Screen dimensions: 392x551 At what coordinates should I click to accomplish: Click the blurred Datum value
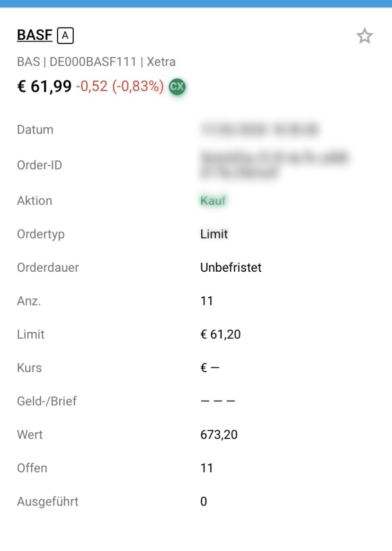click(259, 129)
